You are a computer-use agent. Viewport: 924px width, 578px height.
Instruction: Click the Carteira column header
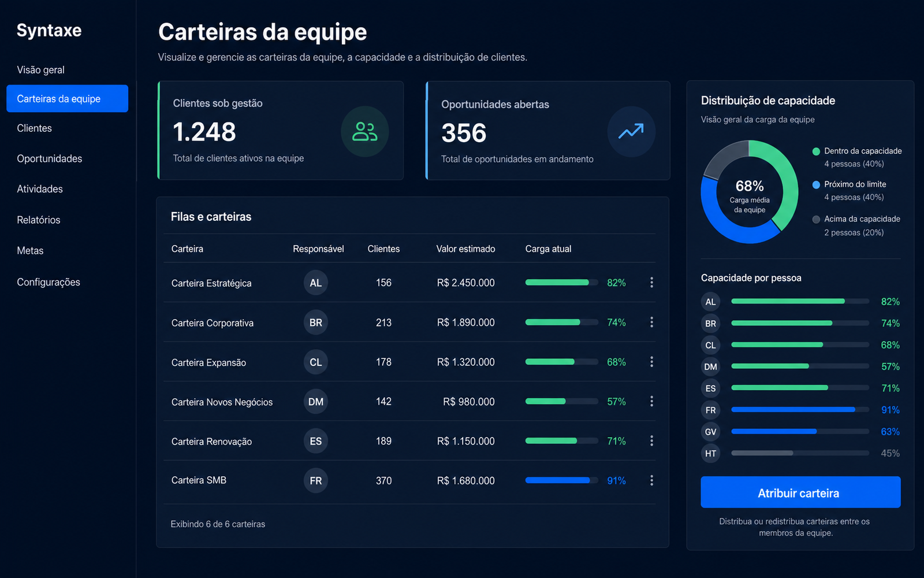(x=187, y=249)
